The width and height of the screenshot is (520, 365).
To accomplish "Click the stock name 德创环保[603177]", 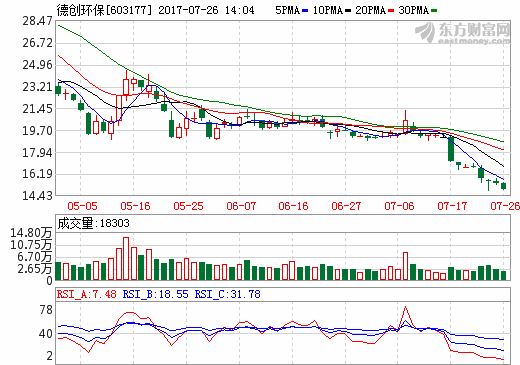I will click(104, 10).
